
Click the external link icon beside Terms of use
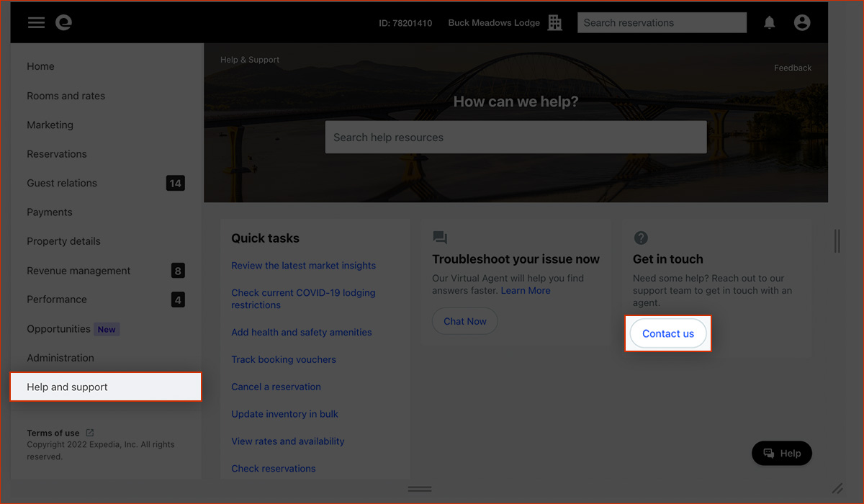coord(90,433)
